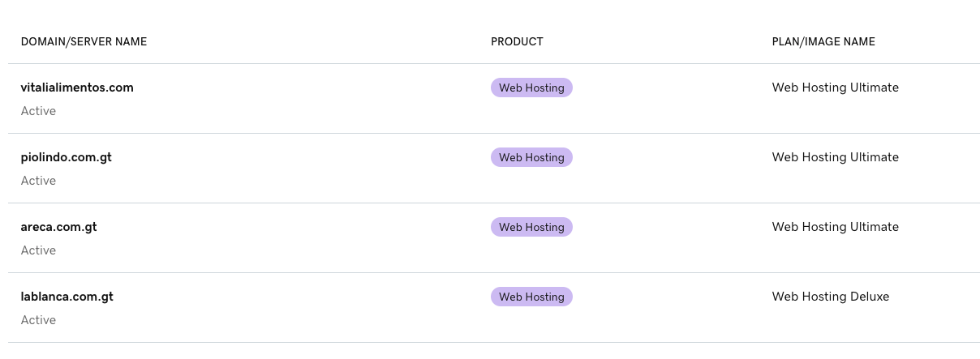This screenshot has width=980, height=359.
Task: Sort by Product column header
Action: (517, 41)
